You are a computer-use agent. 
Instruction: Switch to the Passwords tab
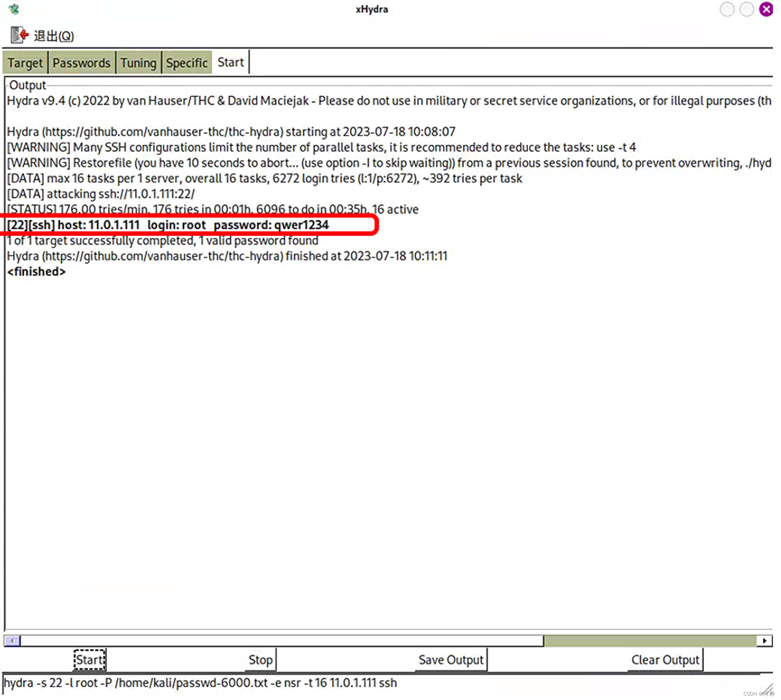(x=82, y=63)
